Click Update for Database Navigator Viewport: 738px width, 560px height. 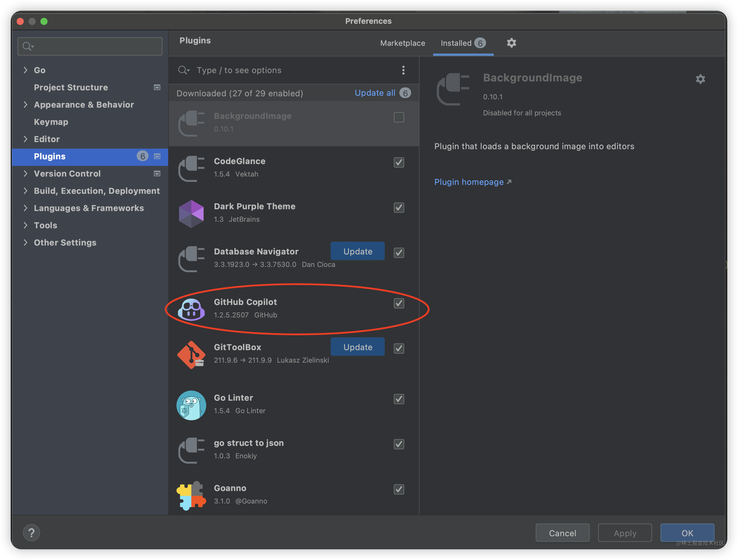tap(357, 251)
